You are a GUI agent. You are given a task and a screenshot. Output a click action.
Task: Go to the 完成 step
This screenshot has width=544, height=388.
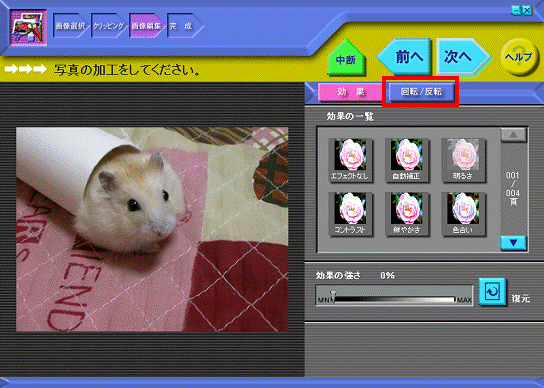click(184, 26)
